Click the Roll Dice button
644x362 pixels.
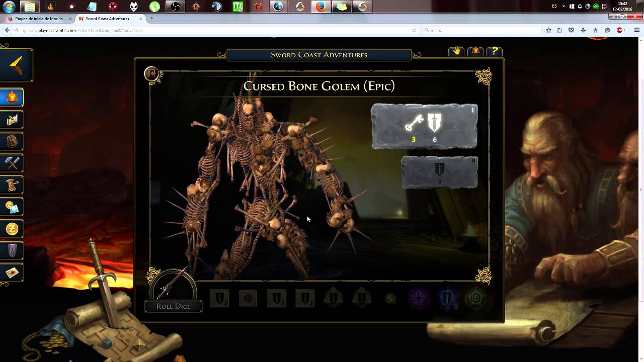173,306
